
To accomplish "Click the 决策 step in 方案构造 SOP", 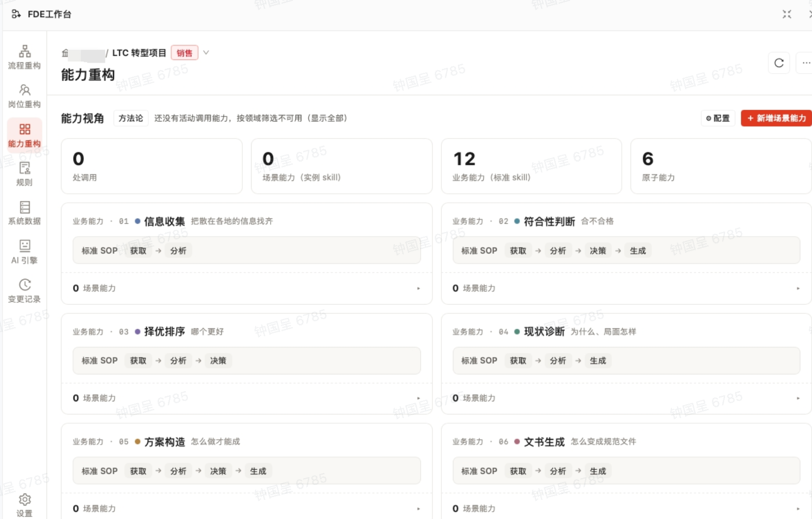I will point(218,471).
